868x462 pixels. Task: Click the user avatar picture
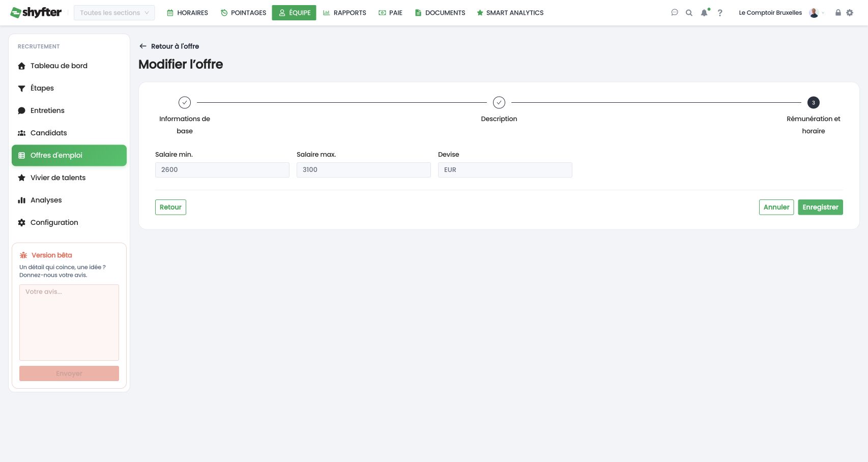click(x=814, y=13)
